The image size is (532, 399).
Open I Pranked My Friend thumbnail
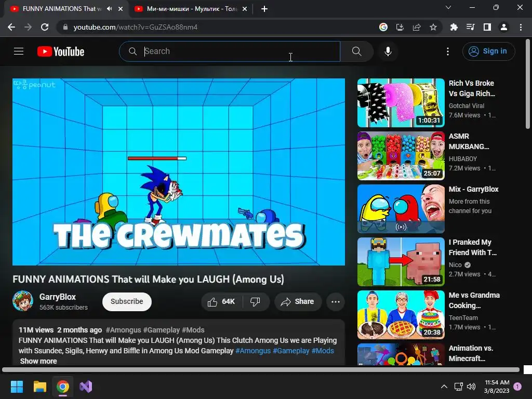[401, 262]
